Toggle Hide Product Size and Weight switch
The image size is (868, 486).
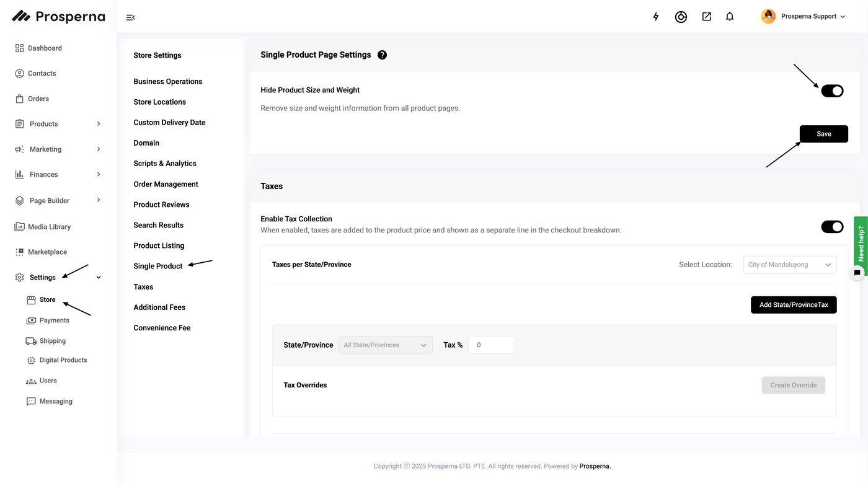coord(832,91)
